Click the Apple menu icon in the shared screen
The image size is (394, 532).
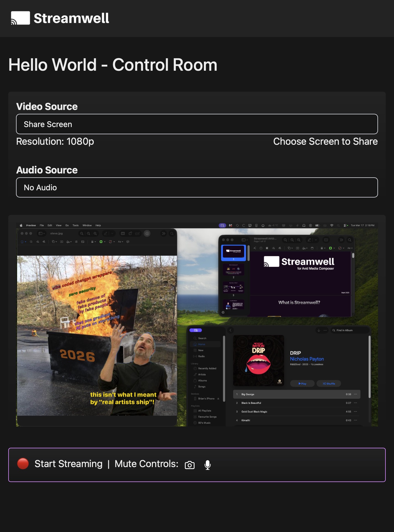click(x=21, y=225)
